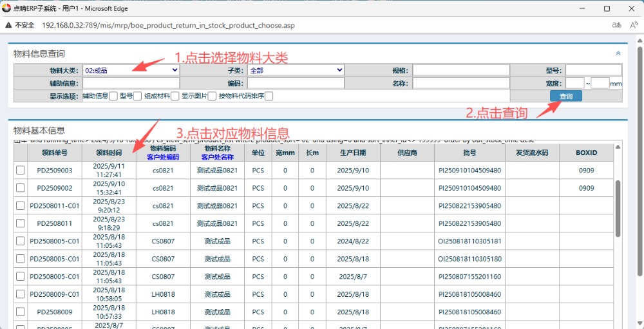Toggle the 显示图片 checkbox
The width and height of the screenshot is (644, 329).
click(211, 97)
